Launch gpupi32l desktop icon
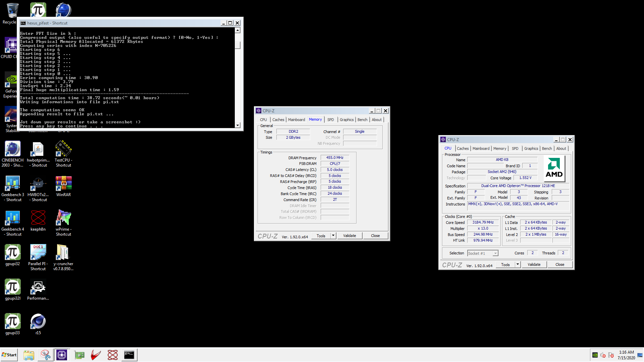This screenshot has width=644, height=362. pyautogui.click(x=12, y=290)
